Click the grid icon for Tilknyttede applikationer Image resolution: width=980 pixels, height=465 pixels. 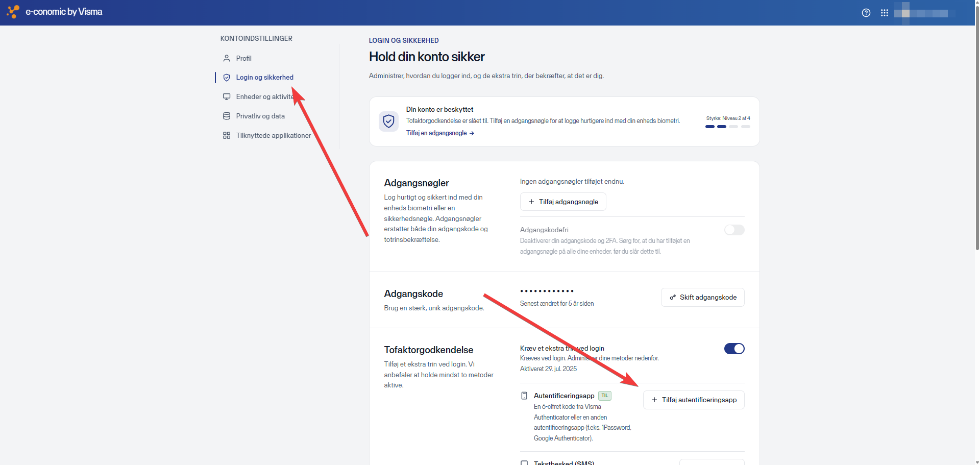tap(227, 136)
